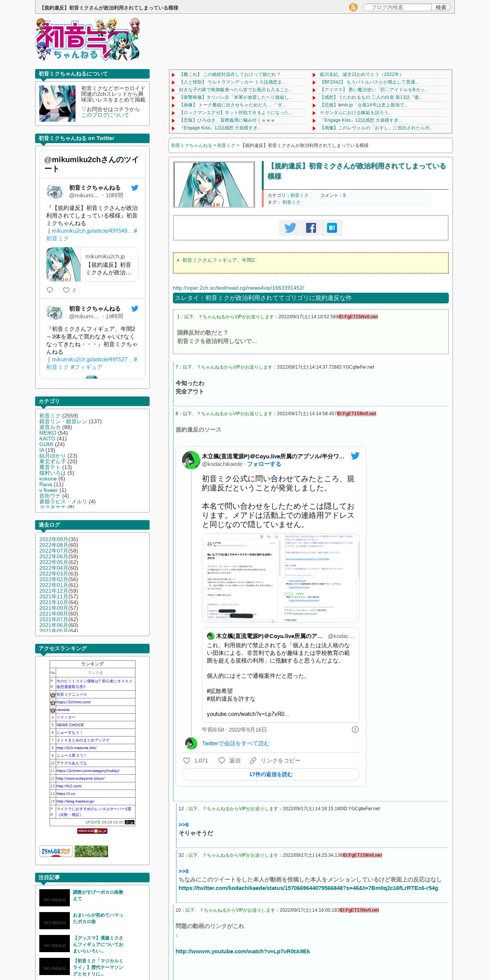Open Twitterで会話をすべて読む link

click(235, 743)
